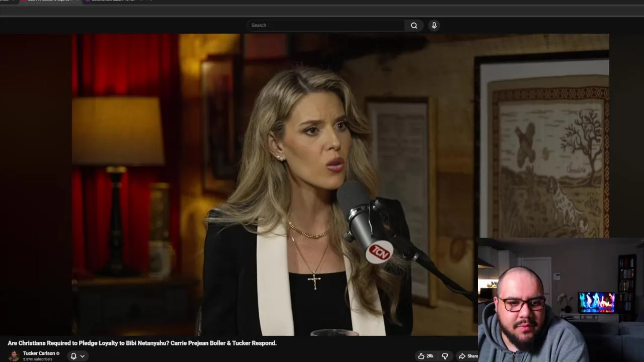Start voice search with microphone icon
Viewport: 644px width, 362px height.
(434, 26)
